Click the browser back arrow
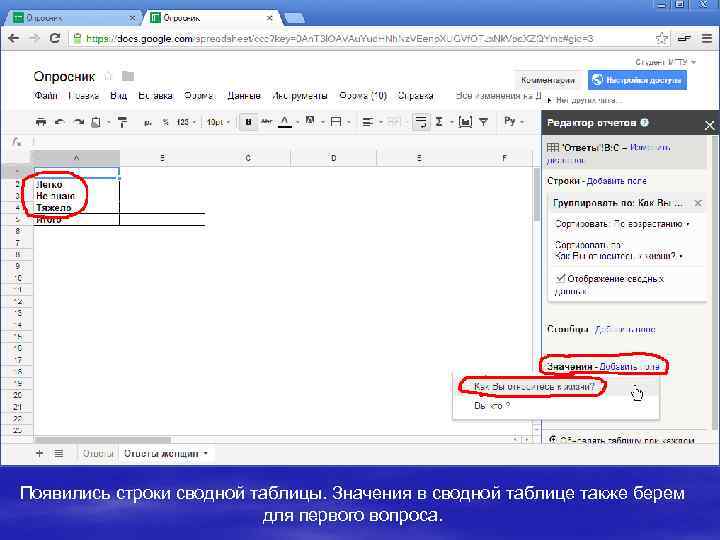The image size is (720, 540). tap(14, 39)
